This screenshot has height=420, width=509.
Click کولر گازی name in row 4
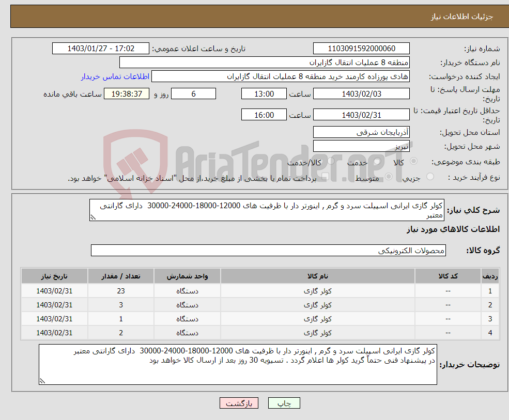(317, 333)
